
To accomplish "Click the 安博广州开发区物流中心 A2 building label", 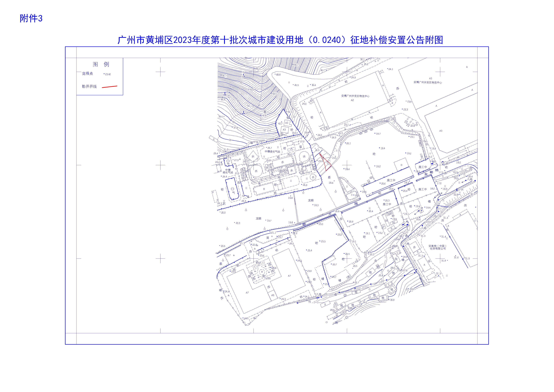I will [x=355, y=96].
